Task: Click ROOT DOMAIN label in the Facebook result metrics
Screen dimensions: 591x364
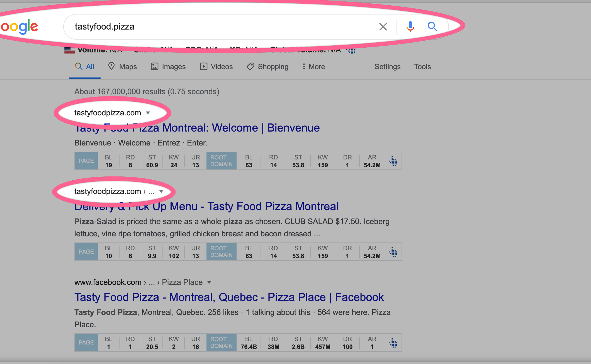Action: (x=222, y=343)
